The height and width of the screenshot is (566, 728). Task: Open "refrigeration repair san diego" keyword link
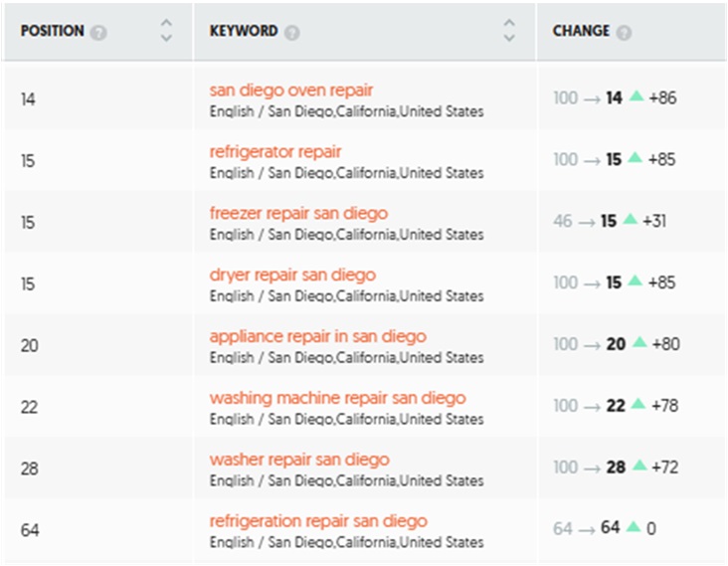[318, 522]
